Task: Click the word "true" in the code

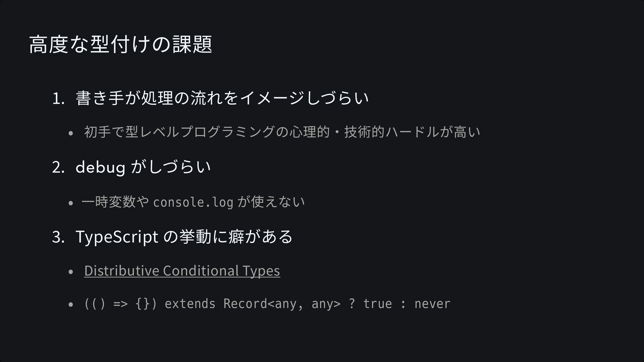Action: point(377,304)
